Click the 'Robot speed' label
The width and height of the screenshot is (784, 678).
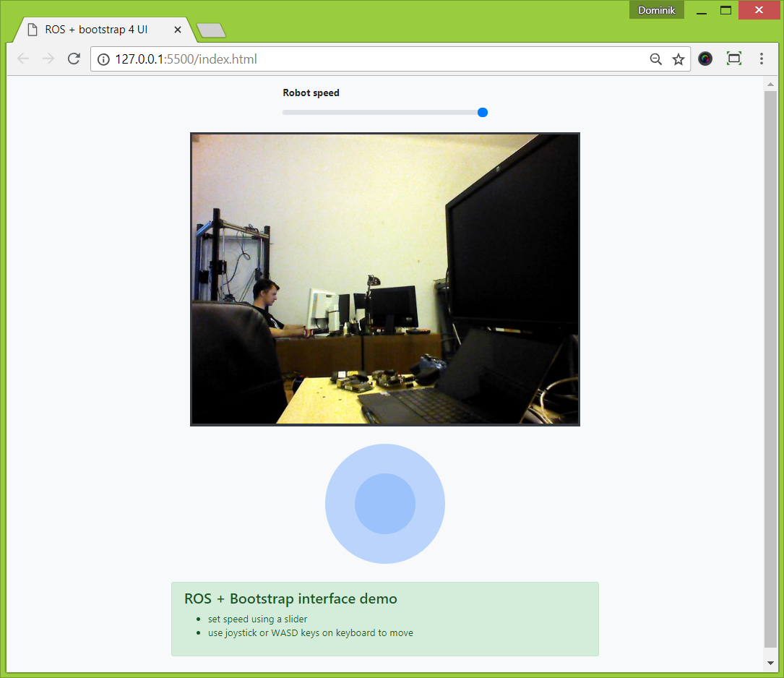coord(311,93)
